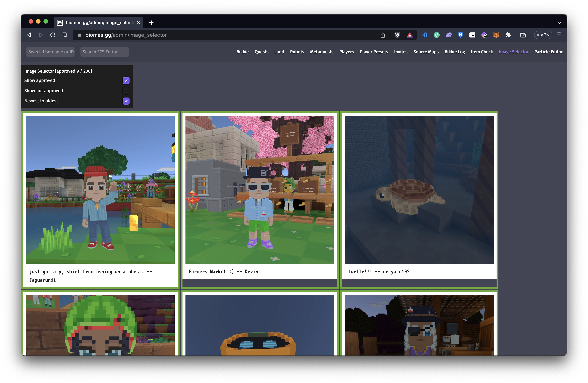The image size is (588, 383).
Task: Enable Show not approved
Action: [126, 91]
